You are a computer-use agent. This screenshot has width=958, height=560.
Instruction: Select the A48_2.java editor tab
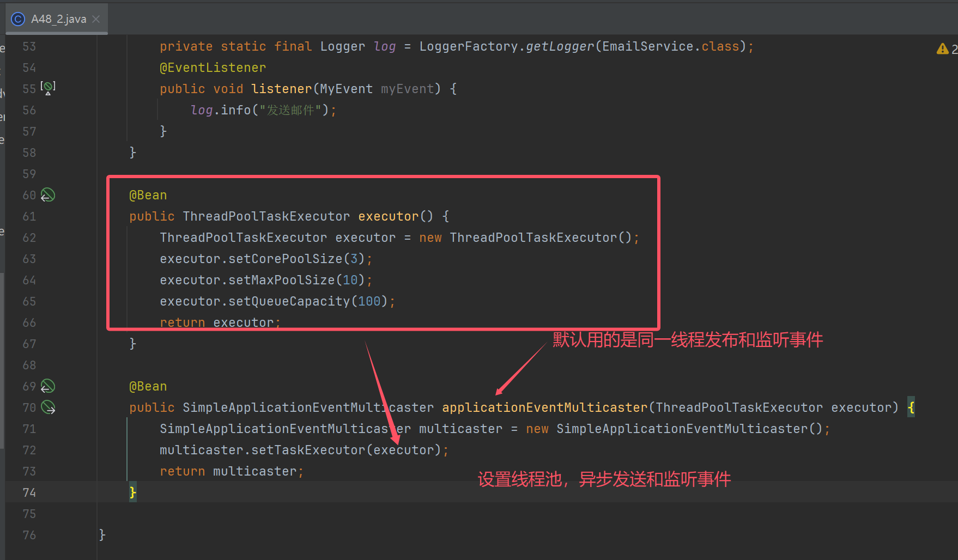[x=57, y=19]
